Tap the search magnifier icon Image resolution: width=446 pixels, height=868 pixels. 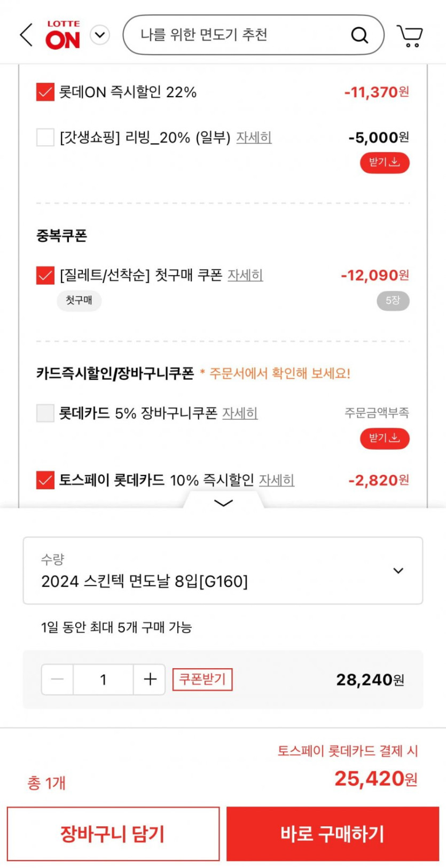[359, 35]
